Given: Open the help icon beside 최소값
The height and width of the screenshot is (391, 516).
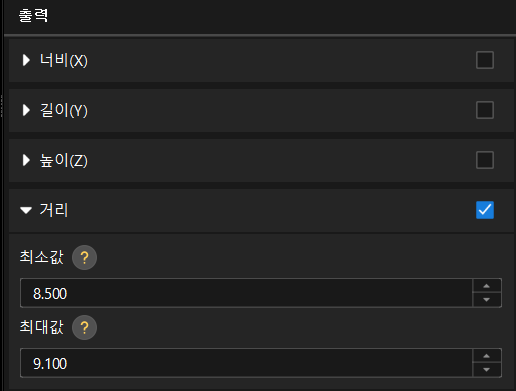Looking at the screenshot, I should 84,257.
